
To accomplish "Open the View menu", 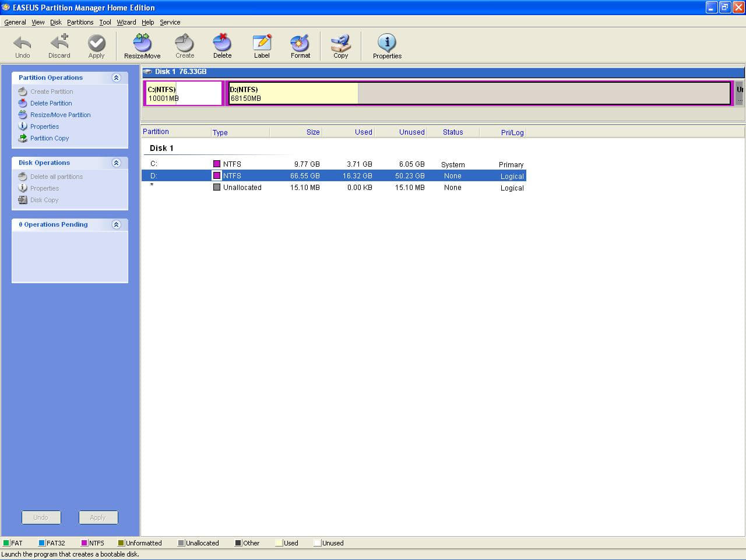I will click(38, 22).
